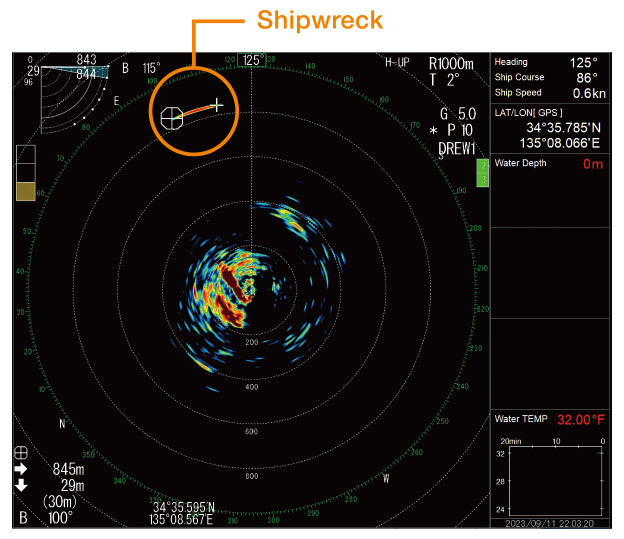
Task: Click the W compass marker
Action: click(386, 478)
